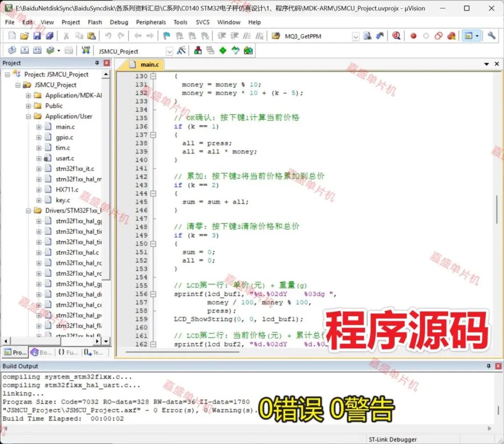Viewport: 504px width, 444px height.
Task: Open the editor tabs list arrow
Action: (x=487, y=64)
